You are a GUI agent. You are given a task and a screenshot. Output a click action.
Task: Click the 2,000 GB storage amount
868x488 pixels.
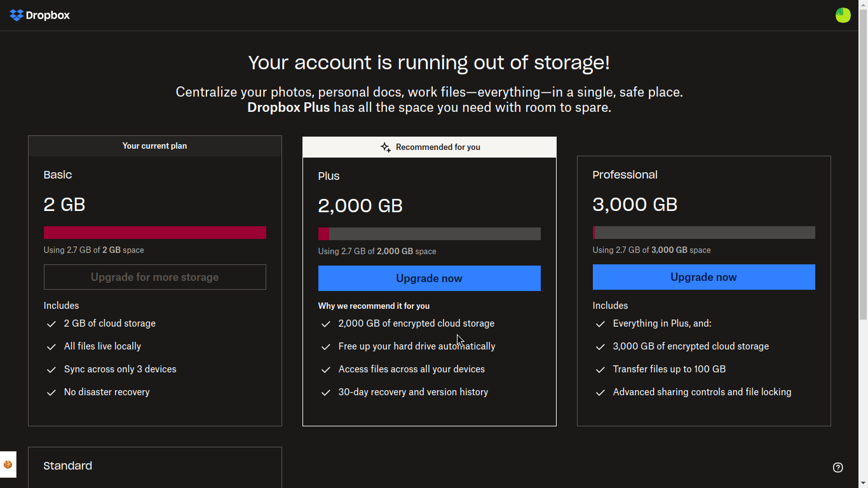tap(360, 206)
